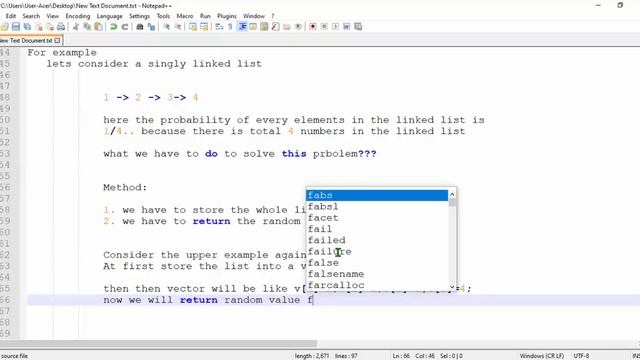Open the Macro menu
This screenshot has width=640, height=360.
(184, 16)
